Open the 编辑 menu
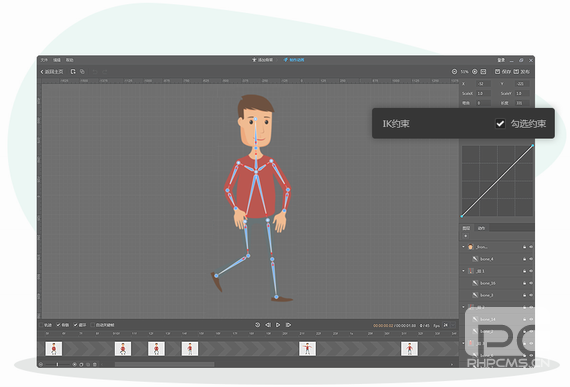The image size is (570, 387). tap(57, 60)
